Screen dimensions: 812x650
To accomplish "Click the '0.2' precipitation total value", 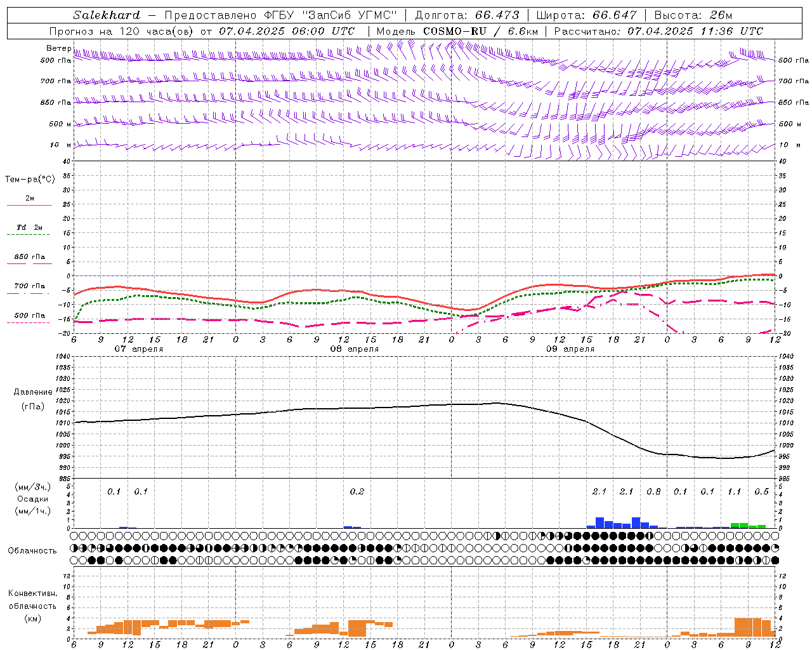I will [357, 492].
